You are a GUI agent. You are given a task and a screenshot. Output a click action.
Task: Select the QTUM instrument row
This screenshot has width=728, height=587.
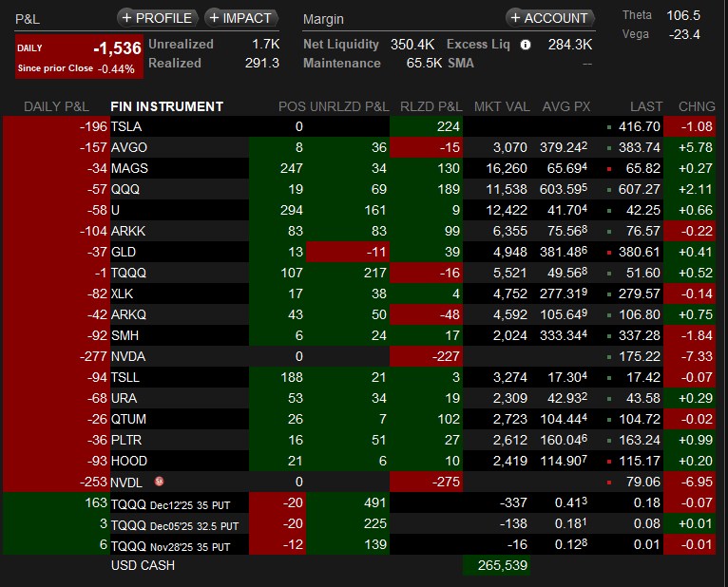(x=359, y=419)
